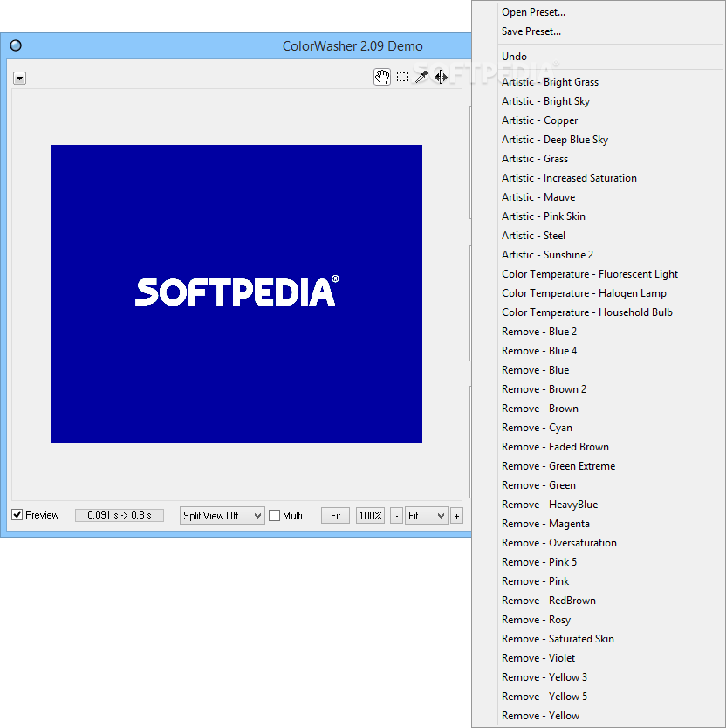726x728 pixels.
Task: Apply Artistic - Bright Sky preset
Action: 598,100
